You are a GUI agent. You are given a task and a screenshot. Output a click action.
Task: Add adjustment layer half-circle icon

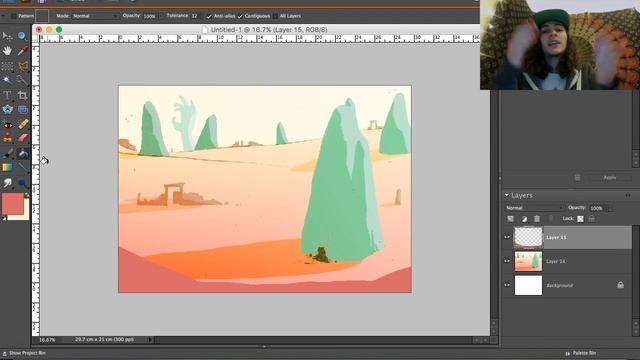click(x=524, y=219)
